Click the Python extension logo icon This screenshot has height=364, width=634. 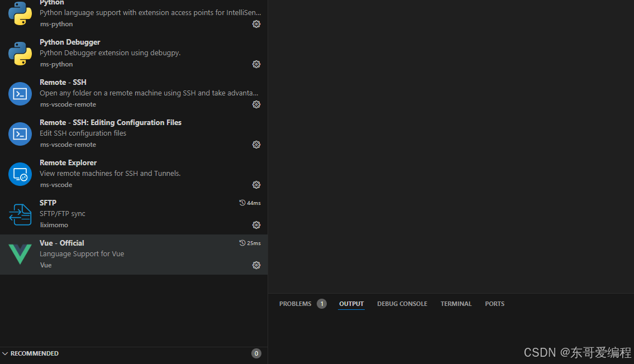click(x=20, y=13)
